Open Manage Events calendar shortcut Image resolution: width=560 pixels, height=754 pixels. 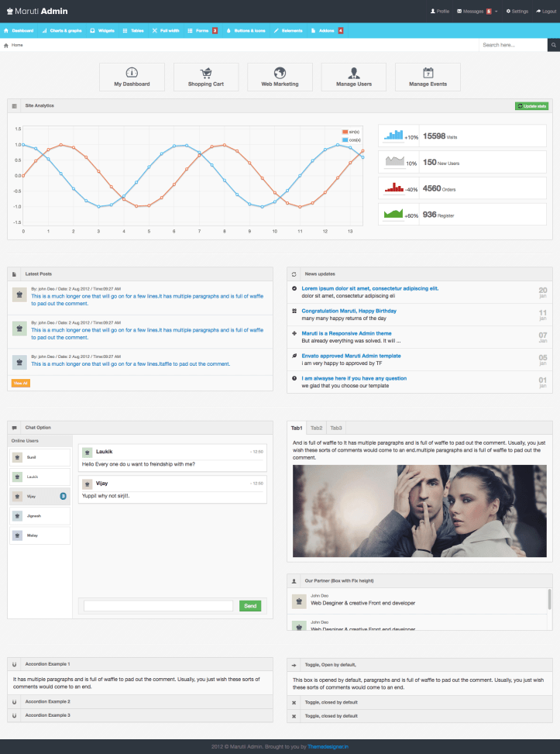428,73
